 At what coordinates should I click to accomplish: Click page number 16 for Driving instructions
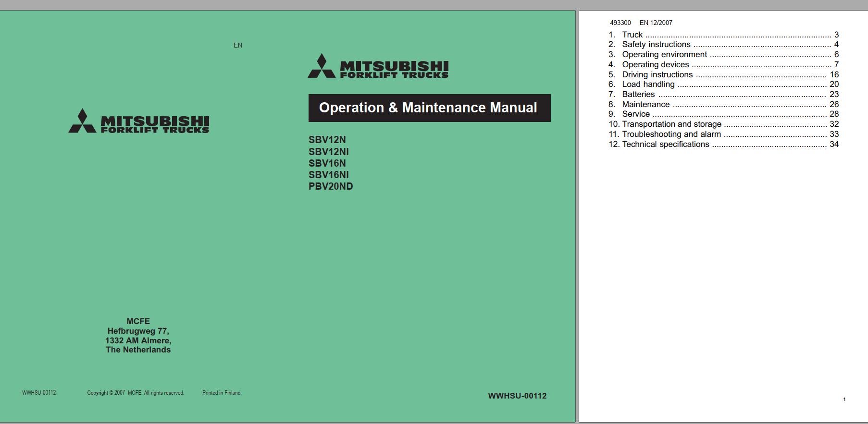pyautogui.click(x=834, y=74)
